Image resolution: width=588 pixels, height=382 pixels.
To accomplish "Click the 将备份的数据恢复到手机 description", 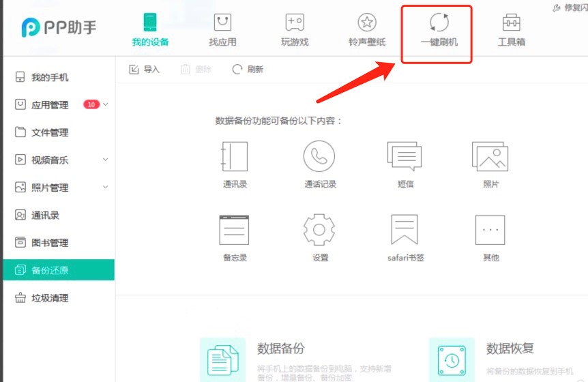I will [x=529, y=371].
